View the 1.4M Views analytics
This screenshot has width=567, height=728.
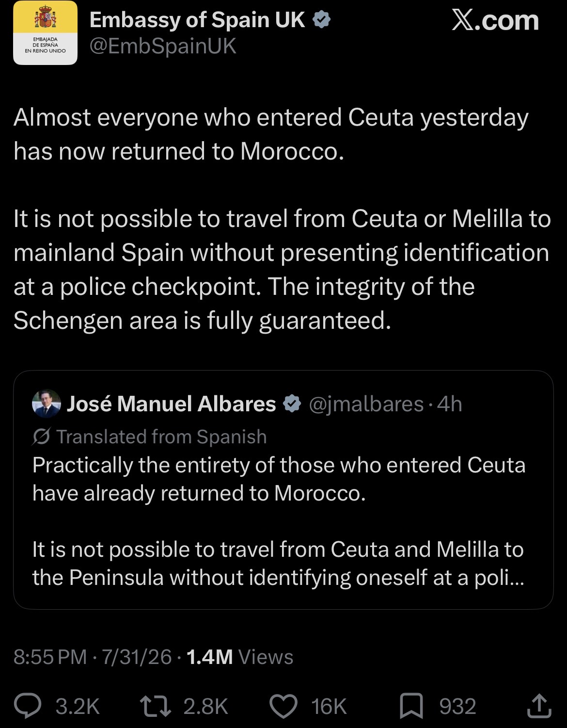click(x=240, y=657)
